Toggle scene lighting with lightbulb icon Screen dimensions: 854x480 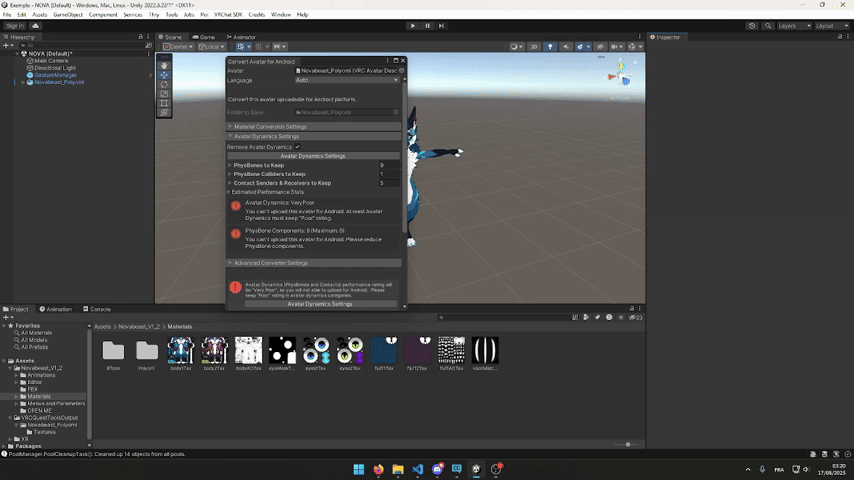(549, 46)
